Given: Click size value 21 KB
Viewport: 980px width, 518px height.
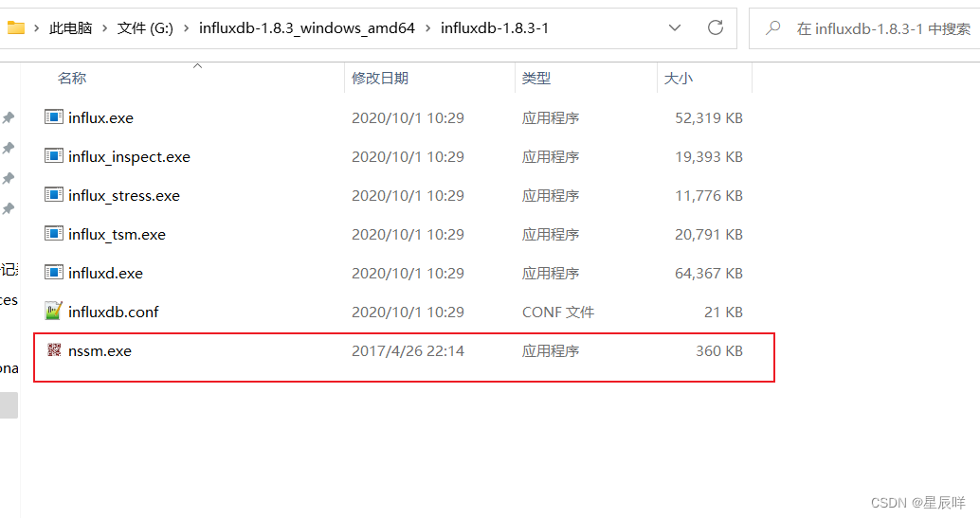Looking at the screenshot, I should pyautogui.click(x=723, y=312).
